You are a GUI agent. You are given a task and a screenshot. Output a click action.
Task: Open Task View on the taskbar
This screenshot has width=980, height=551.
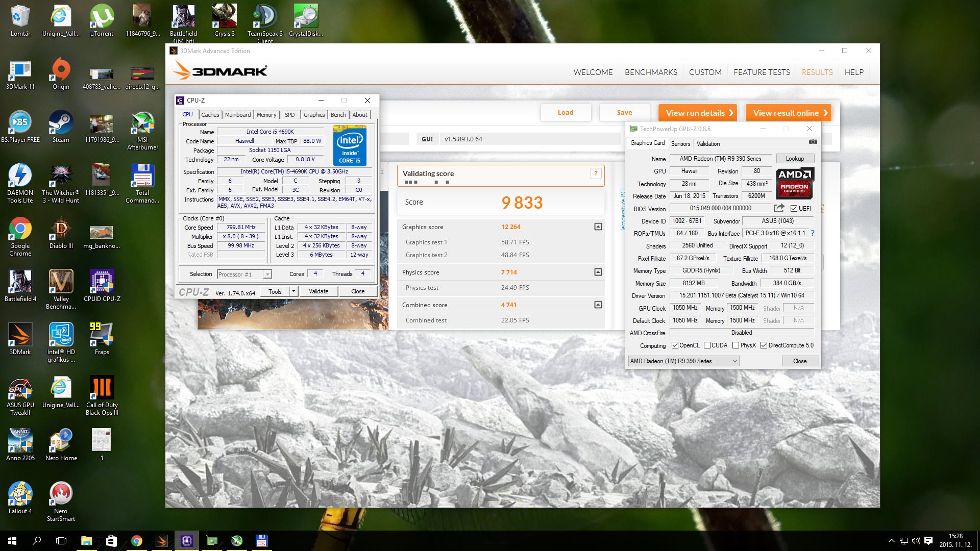click(61, 541)
